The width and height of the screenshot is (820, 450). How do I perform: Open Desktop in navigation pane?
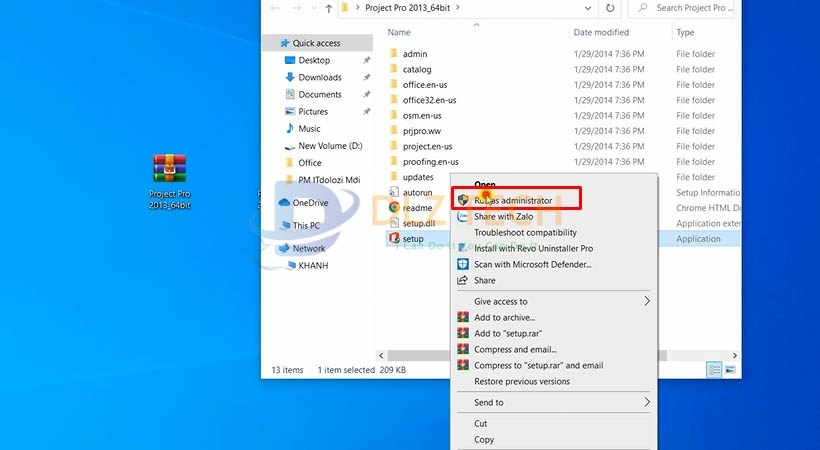click(x=314, y=60)
